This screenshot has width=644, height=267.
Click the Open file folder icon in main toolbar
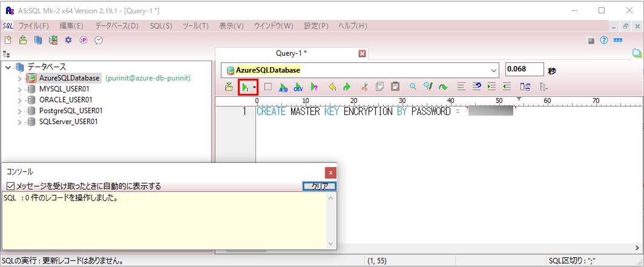click(23, 40)
